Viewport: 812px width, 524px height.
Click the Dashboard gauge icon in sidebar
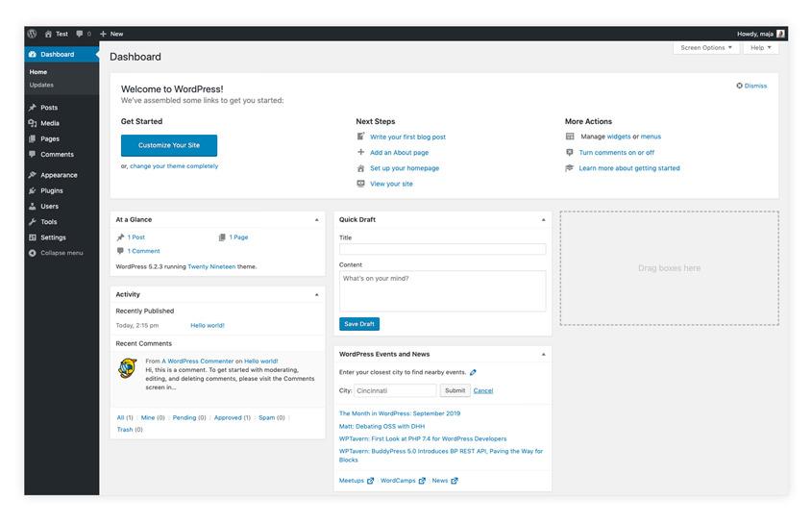coord(32,54)
